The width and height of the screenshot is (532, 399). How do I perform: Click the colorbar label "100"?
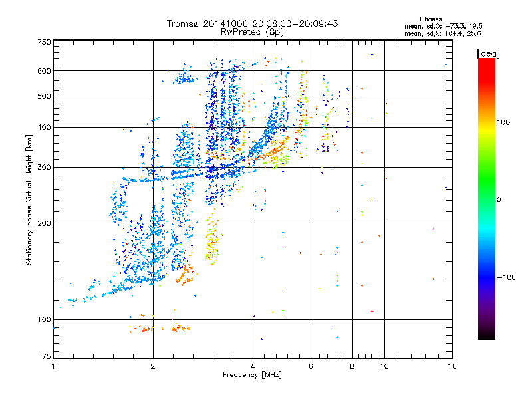click(x=503, y=122)
